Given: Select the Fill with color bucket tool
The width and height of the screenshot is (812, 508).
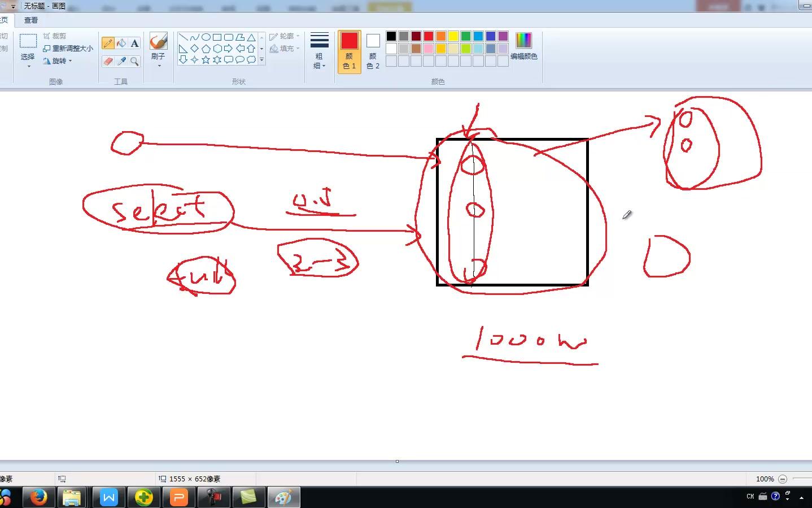Looking at the screenshot, I should [121, 44].
